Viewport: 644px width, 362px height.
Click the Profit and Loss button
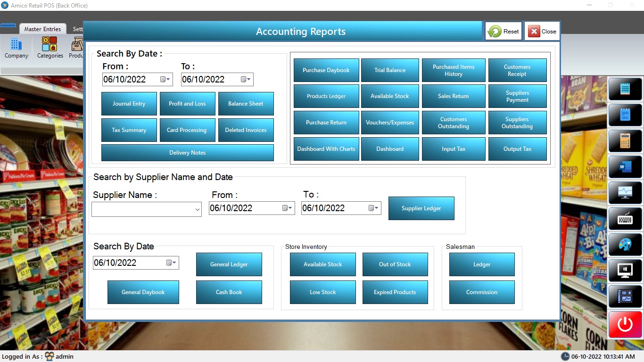(187, 104)
